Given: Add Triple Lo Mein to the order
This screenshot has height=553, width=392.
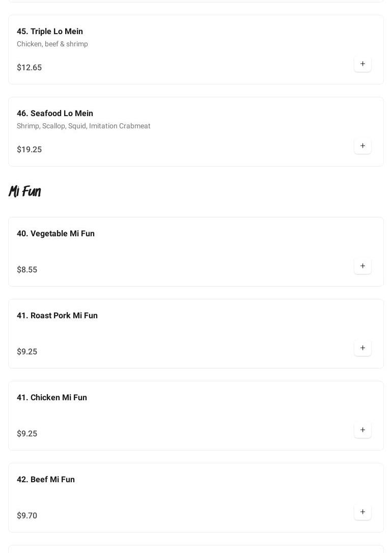Looking at the screenshot, I should pyautogui.click(x=362, y=64).
